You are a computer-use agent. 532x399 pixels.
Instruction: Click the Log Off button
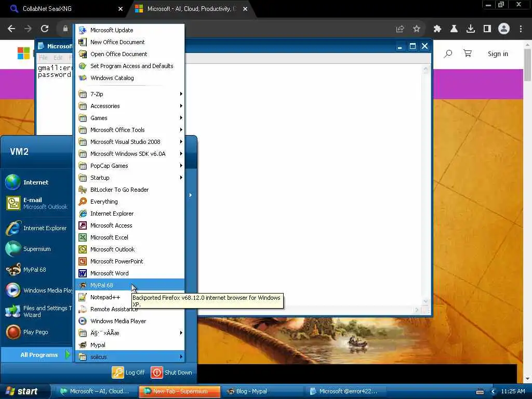coord(129,373)
